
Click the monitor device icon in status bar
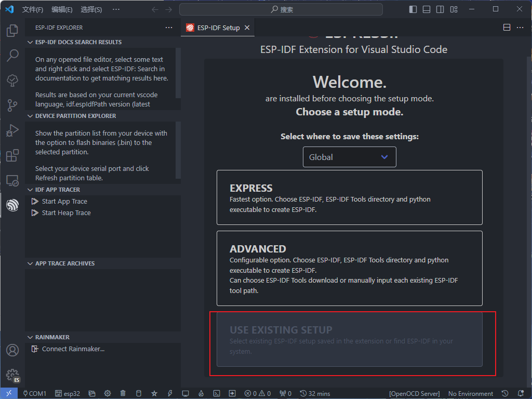(185, 394)
